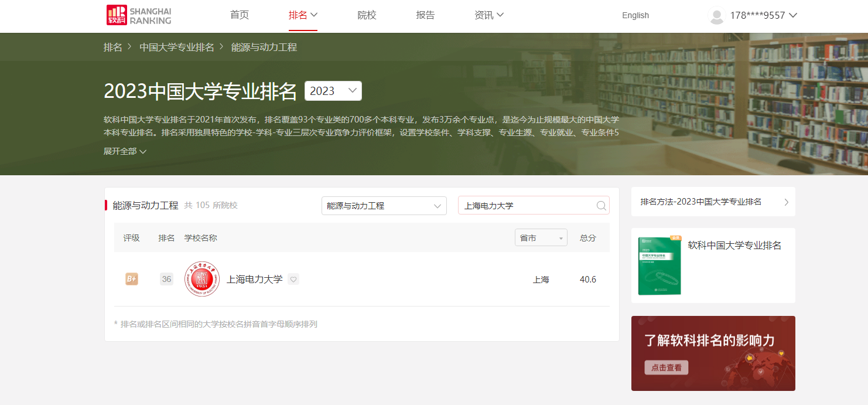Click the 上海电力大学 school name

click(x=255, y=280)
